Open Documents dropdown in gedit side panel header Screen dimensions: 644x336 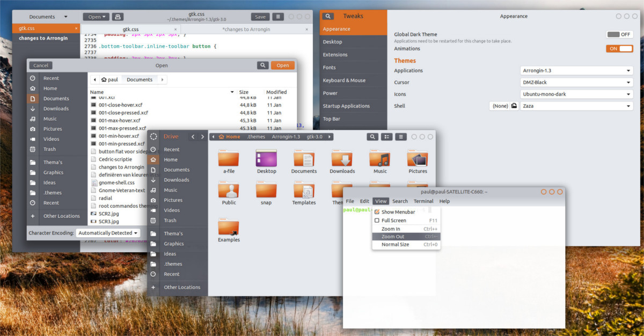[48, 17]
